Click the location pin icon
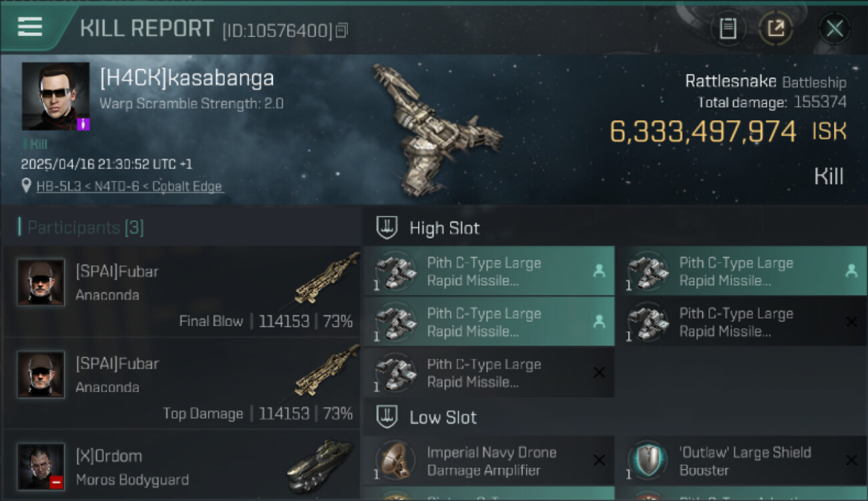This screenshot has width=868, height=501. point(26,186)
